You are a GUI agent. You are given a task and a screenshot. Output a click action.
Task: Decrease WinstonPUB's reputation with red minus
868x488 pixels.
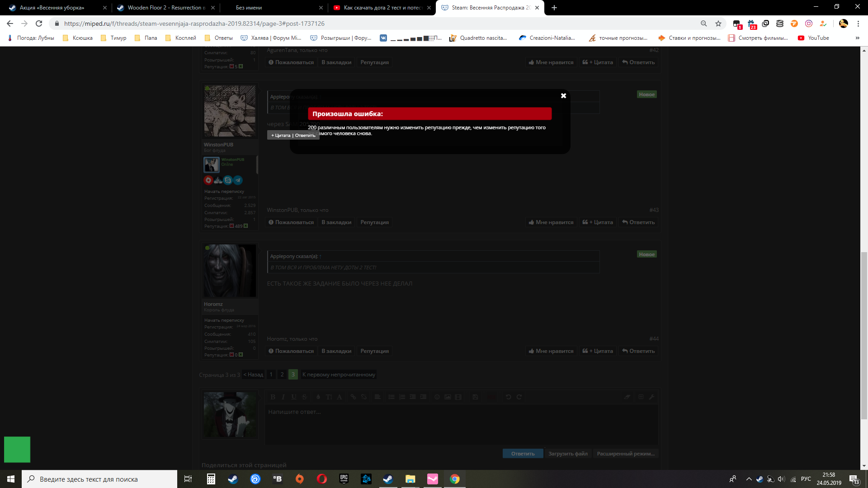(232, 226)
